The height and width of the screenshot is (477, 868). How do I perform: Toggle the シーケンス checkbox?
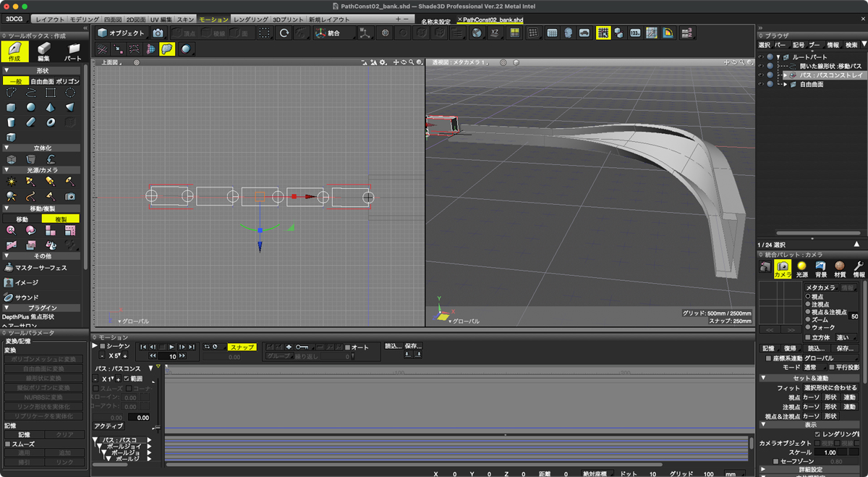[x=103, y=347]
